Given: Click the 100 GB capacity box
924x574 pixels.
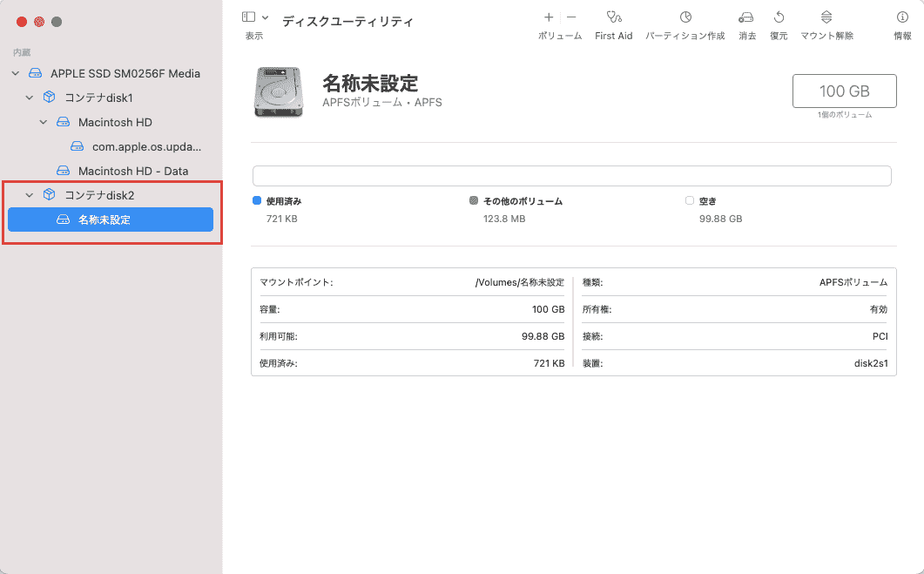Looking at the screenshot, I should tap(845, 91).
